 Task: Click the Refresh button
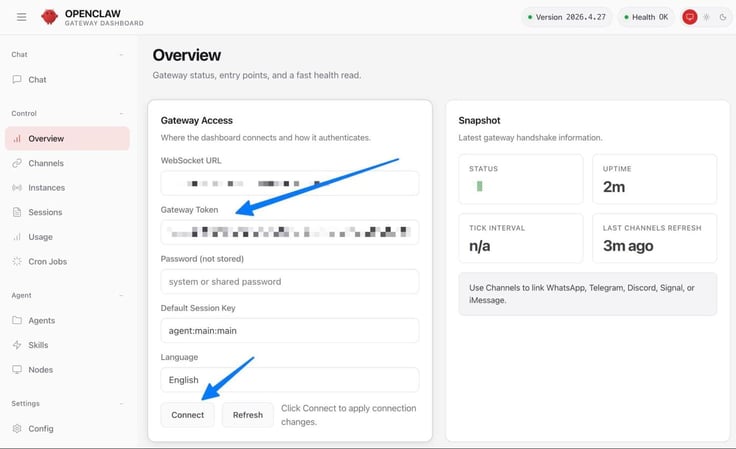coord(247,415)
